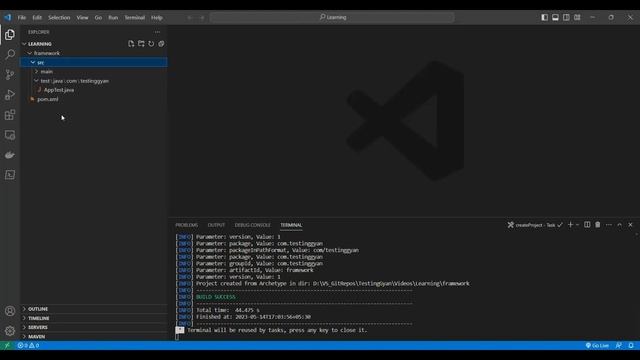Open terminal panel more actions menu
Image resolution: width=640 pixels, height=360 pixels.
tap(609, 225)
